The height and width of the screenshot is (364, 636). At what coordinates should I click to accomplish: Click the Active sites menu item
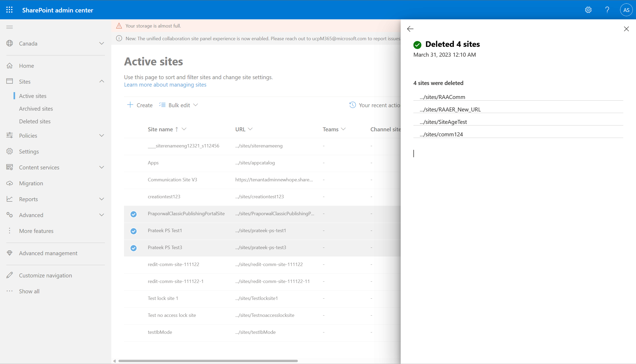click(32, 96)
